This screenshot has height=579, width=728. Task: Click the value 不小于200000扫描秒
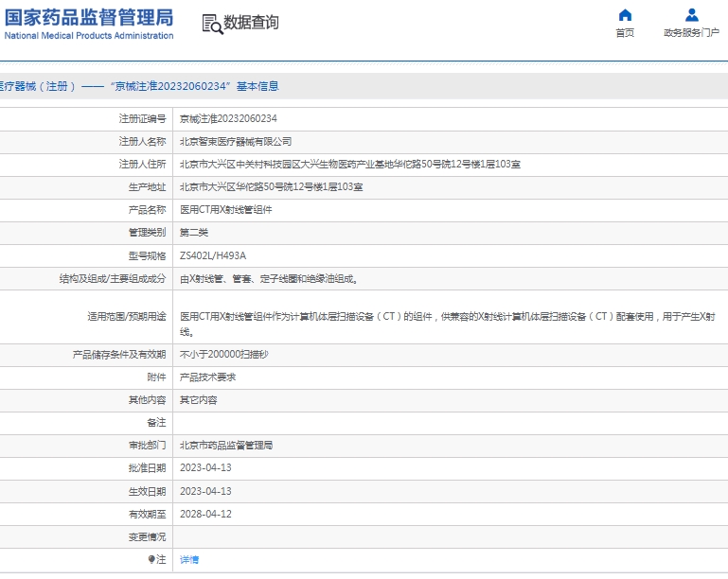click(223, 355)
